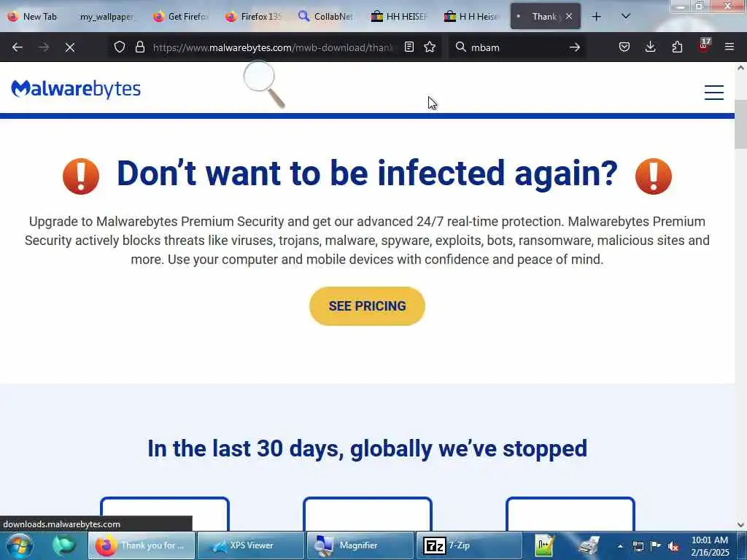Open 7-Zip from taskbar
The width and height of the screenshot is (747, 560).
coord(469,545)
